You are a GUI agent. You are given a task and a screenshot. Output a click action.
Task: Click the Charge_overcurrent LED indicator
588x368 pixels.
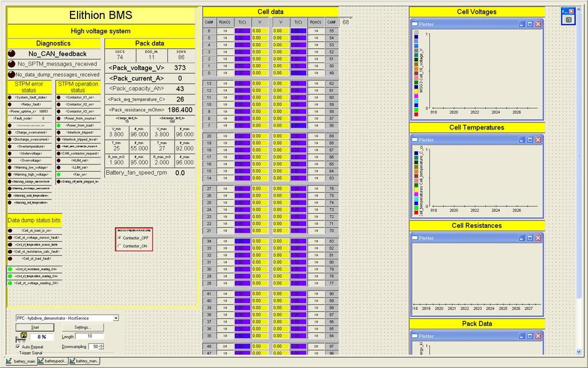[x=9, y=133]
